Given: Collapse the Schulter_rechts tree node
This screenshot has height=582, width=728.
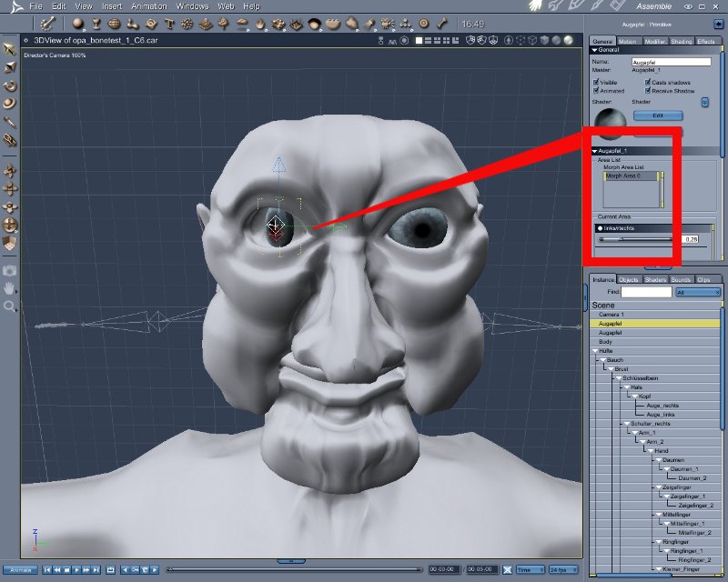Looking at the screenshot, I should click(x=627, y=424).
